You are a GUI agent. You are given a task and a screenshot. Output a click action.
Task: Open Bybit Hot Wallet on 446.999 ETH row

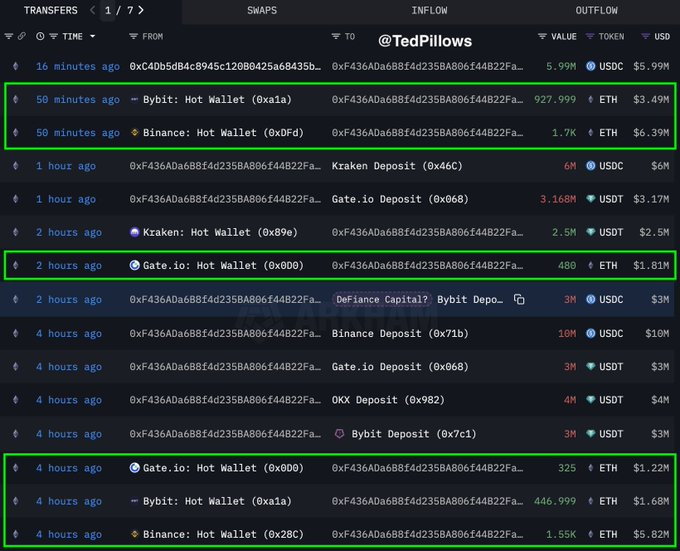click(x=217, y=501)
